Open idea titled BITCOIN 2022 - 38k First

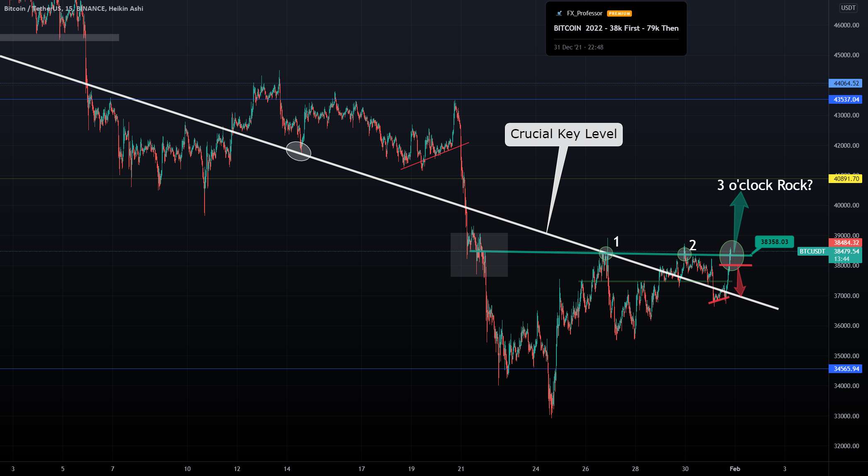click(616, 28)
